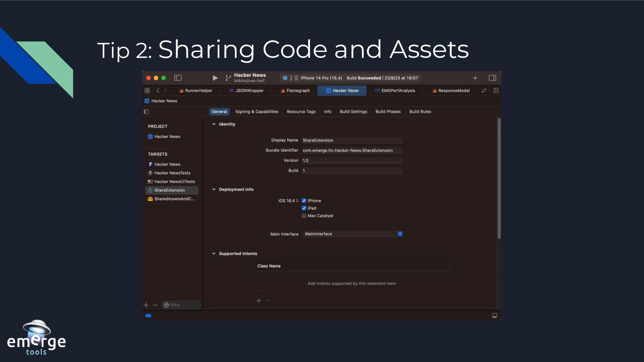
Task: Open the related items grid icon
Action: coord(147,90)
